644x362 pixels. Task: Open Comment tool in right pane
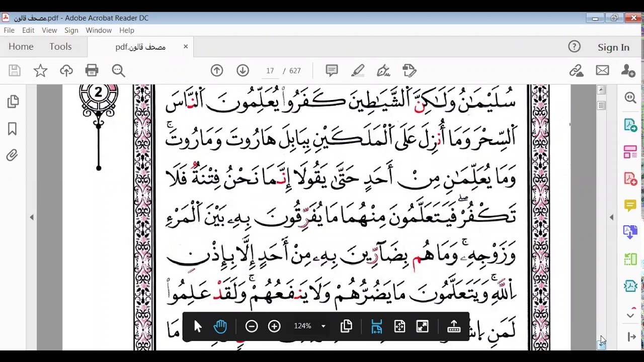tap(630, 205)
